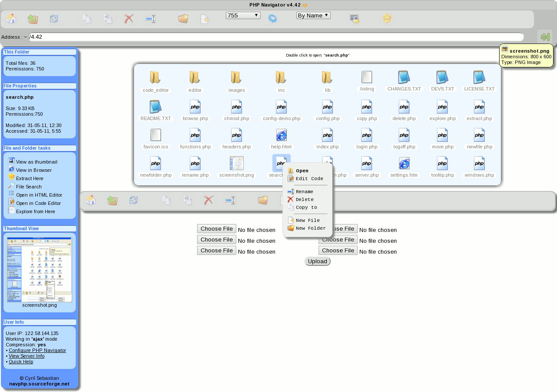This screenshot has width=557, height=392.
Task: Open the Configure PHP Navigator link
Action: [37, 350]
